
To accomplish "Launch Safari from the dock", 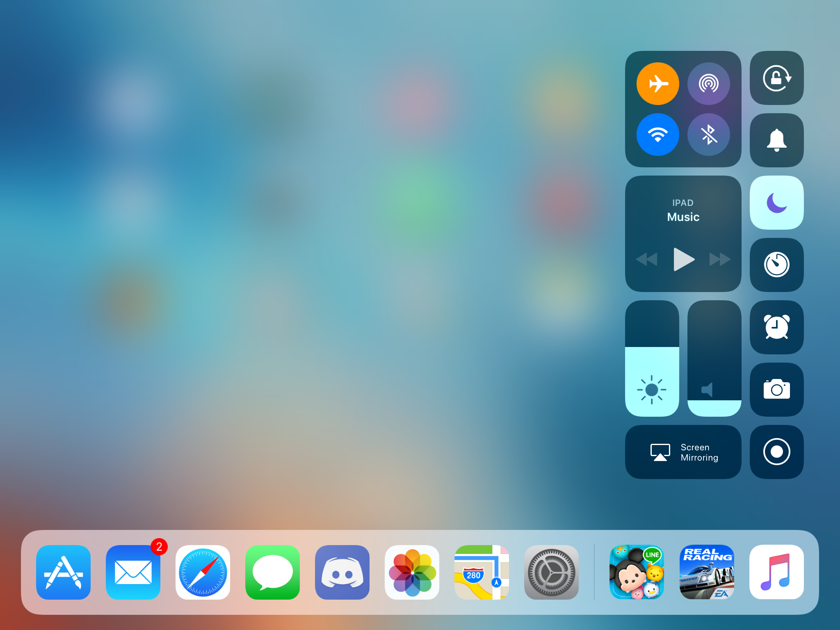I will click(203, 572).
